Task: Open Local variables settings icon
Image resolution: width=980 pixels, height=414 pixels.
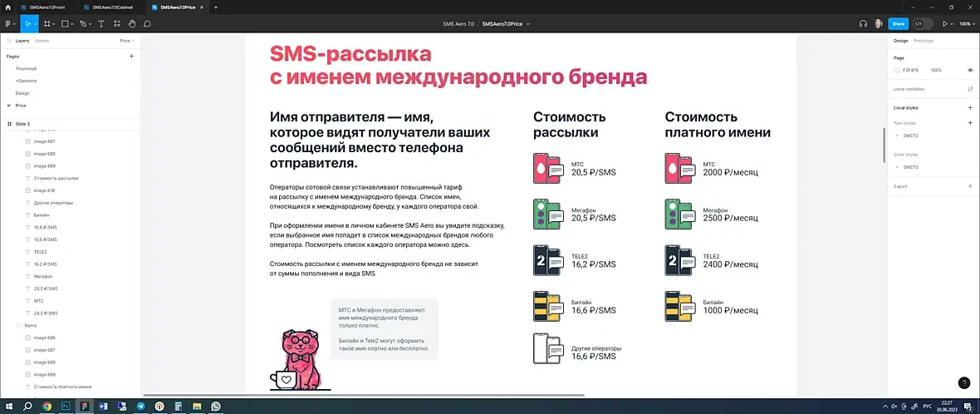Action: 970,89
